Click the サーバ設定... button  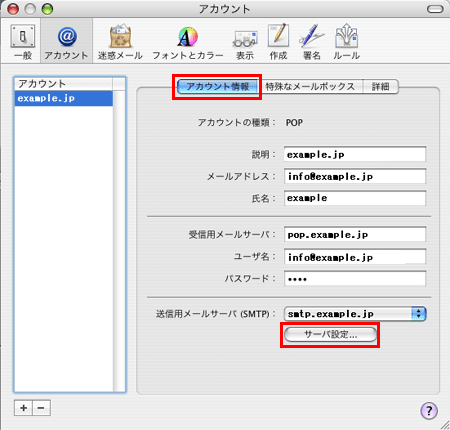click(330, 334)
